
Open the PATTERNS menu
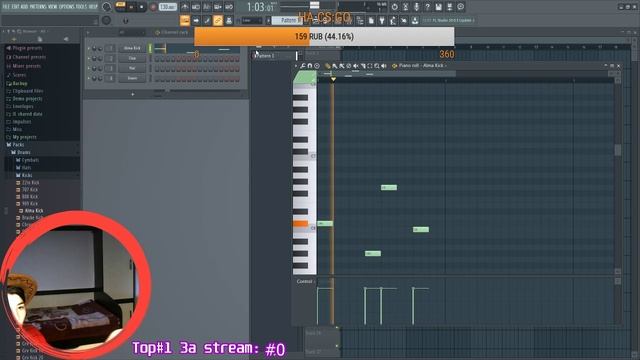click(x=38, y=7)
